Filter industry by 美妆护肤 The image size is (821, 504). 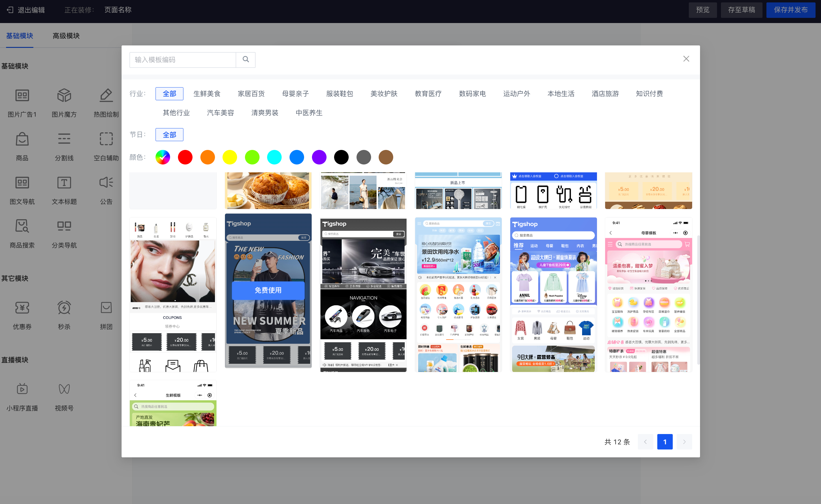point(384,94)
